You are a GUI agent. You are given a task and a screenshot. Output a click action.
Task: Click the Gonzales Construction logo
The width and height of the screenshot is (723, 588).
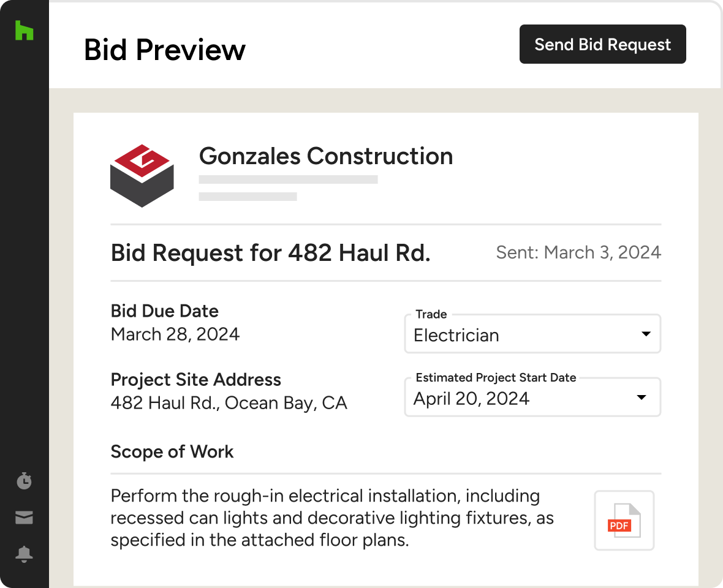[142, 176]
